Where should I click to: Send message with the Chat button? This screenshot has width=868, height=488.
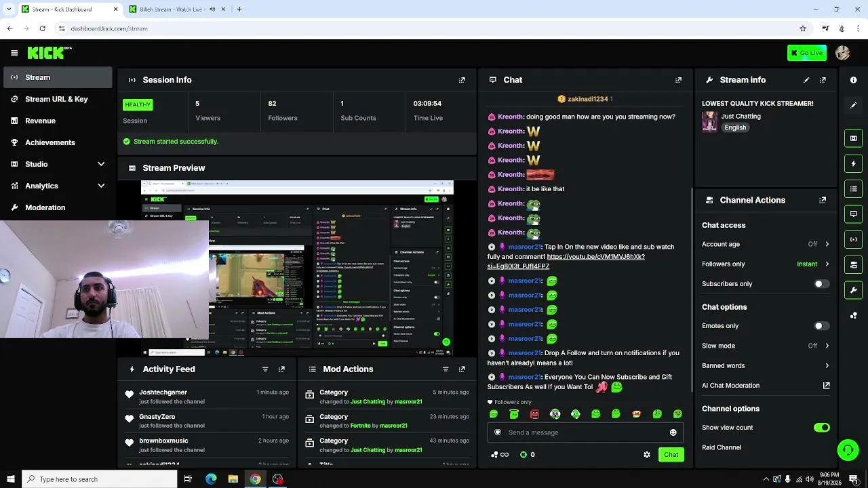pyautogui.click(x=671, y=455)
